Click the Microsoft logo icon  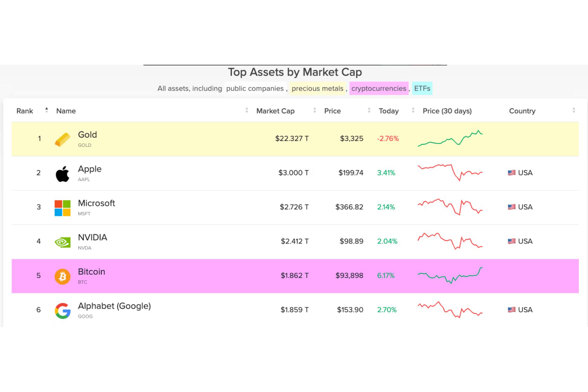pyautogui.click(x=62, y=208)
